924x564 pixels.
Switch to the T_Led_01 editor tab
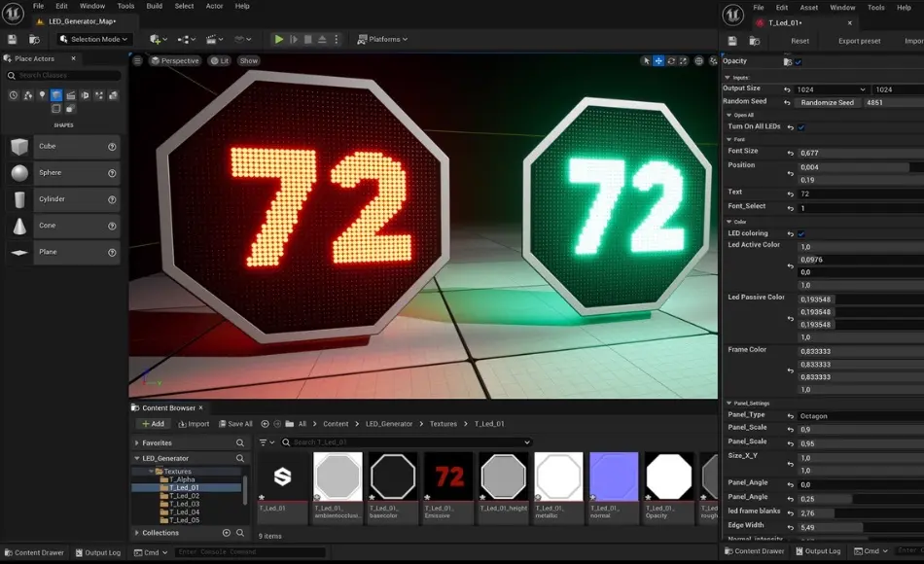[x=786, y=21]
